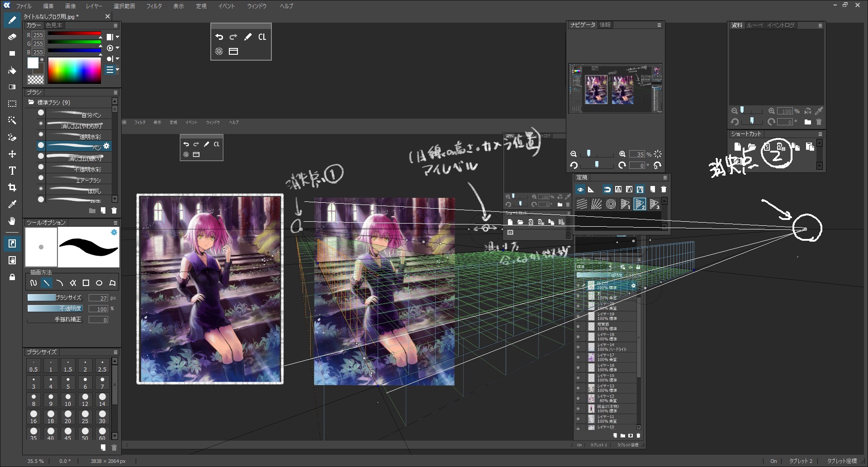Rotate canvas counterclockwise in the Navigator
This screenshot has width=868, height=467.
(x=574, y=165)
